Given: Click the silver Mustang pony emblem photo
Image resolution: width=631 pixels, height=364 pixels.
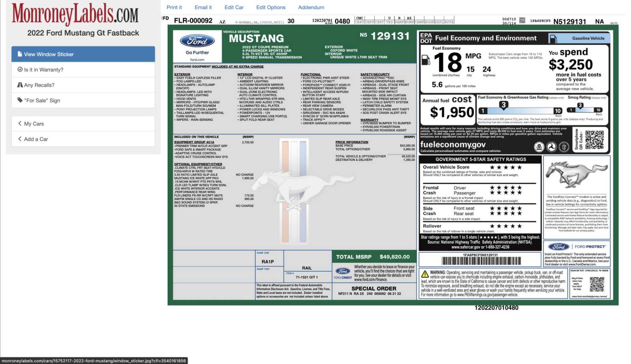Looking at the screenshot, I should [576, 174].
